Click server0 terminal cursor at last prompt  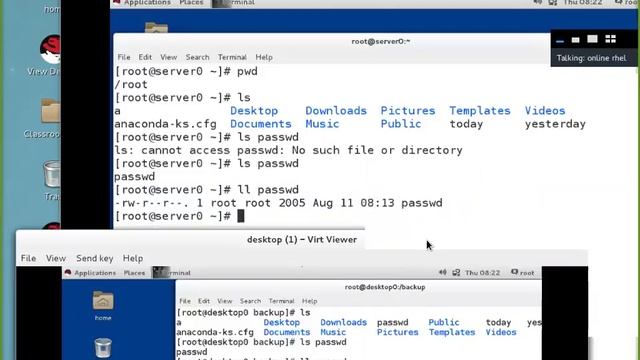tap(241, 216)
